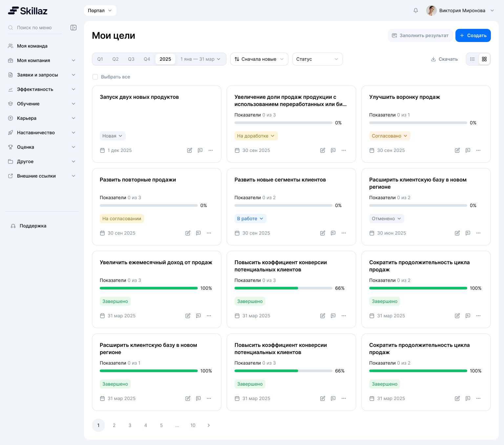504x445 pixels.
Task: Expand the 'Эффективность' sidebar section
Action: point(42,89)
